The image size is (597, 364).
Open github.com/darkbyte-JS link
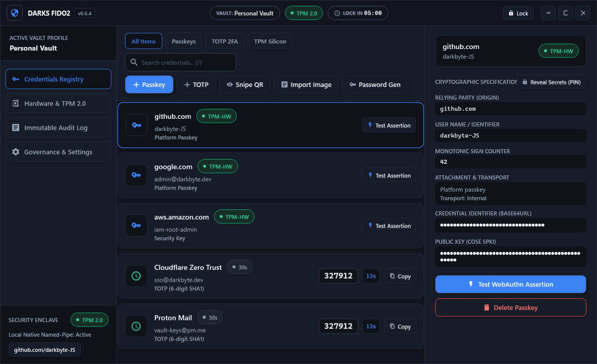45,349
